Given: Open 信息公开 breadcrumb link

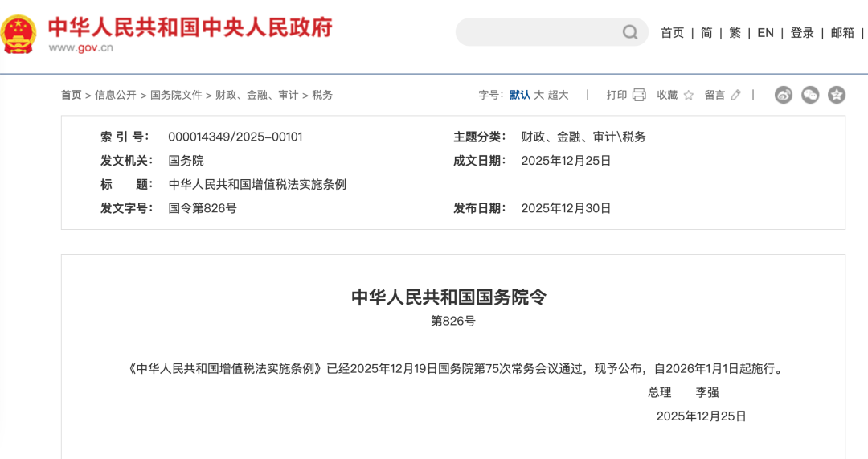Looking at the screenshot, I should point(116,95).
